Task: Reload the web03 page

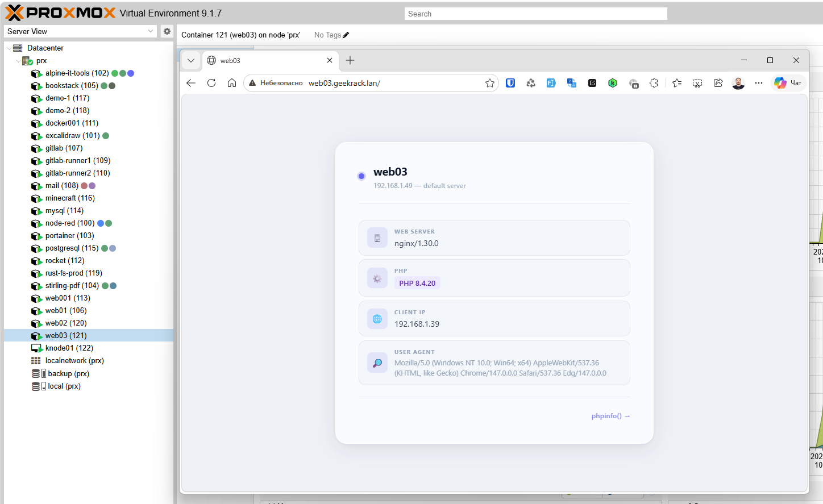Action: (211, 83)
